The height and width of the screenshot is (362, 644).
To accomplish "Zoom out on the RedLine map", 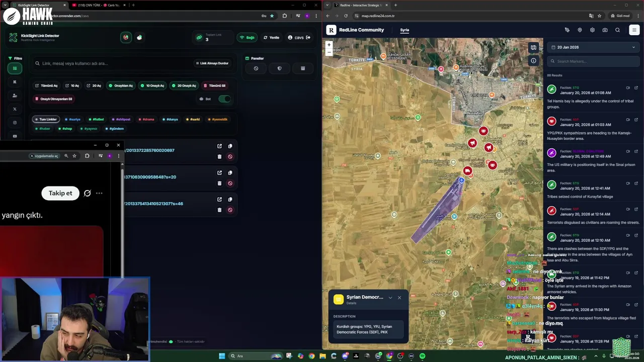I will click(x=329, y=52).
